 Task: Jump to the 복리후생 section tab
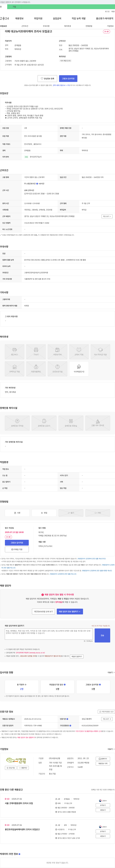pos(68,26)
